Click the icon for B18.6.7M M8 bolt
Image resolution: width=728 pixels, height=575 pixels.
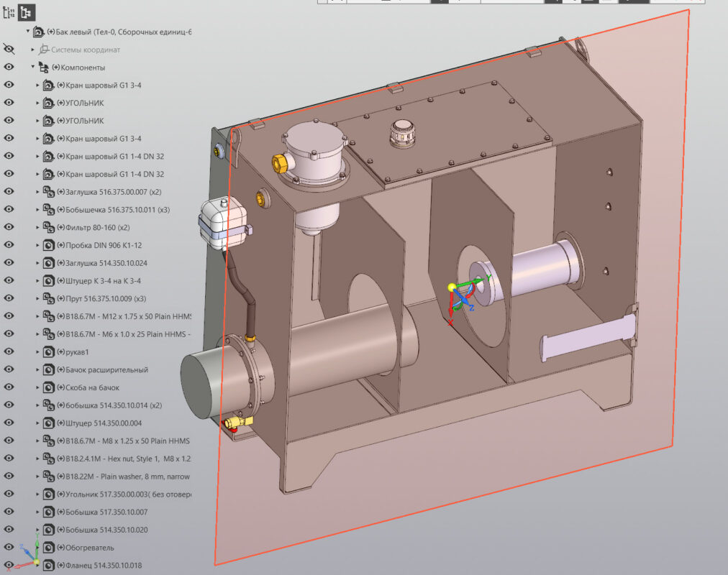(49, 441)
